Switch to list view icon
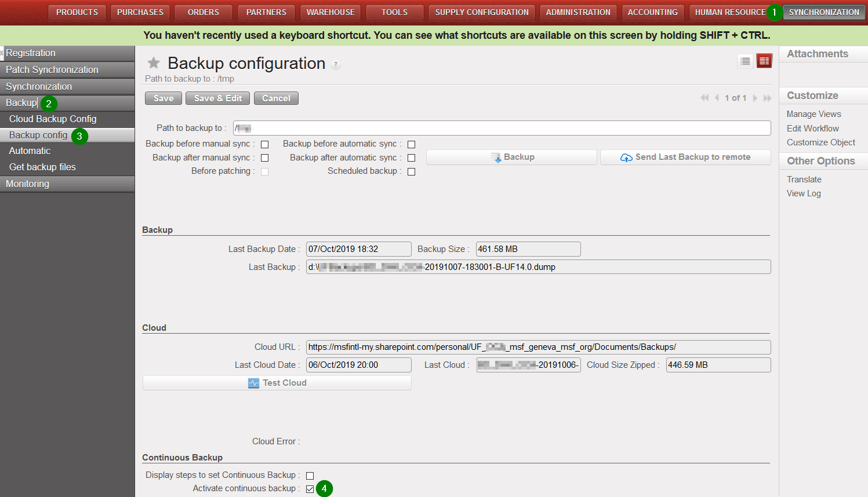Viewport: 868px width, 497px height. click(745, 61)
